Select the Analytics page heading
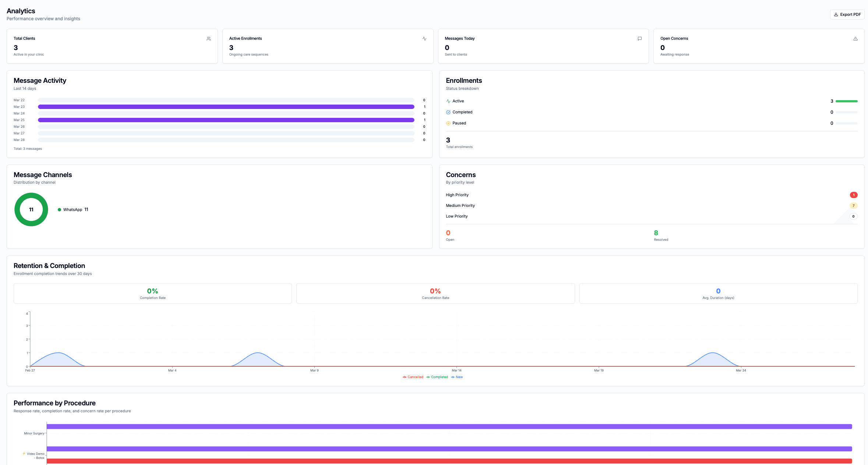The width and height of the screenshot is (868, 465). point(21,11)
